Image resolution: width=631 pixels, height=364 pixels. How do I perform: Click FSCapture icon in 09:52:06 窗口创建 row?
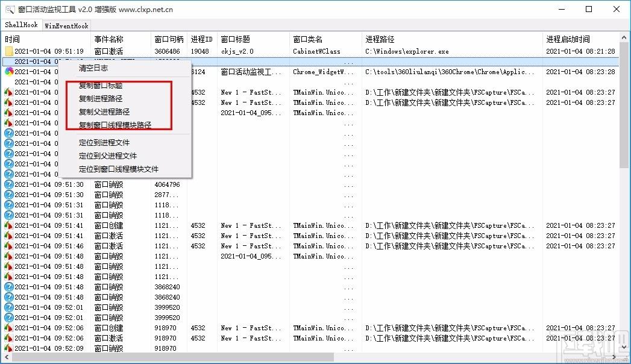coord(9,328)
